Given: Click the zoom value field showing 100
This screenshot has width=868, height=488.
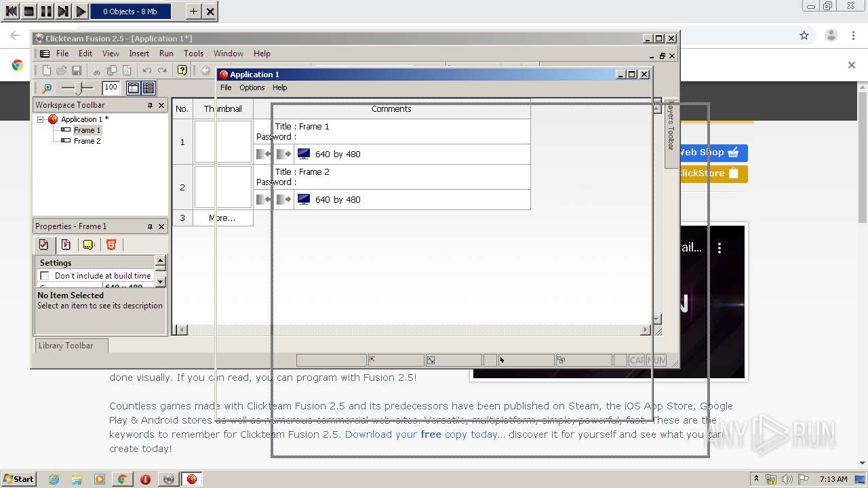Looking at the screenshot, I should [x=111, y=87].
